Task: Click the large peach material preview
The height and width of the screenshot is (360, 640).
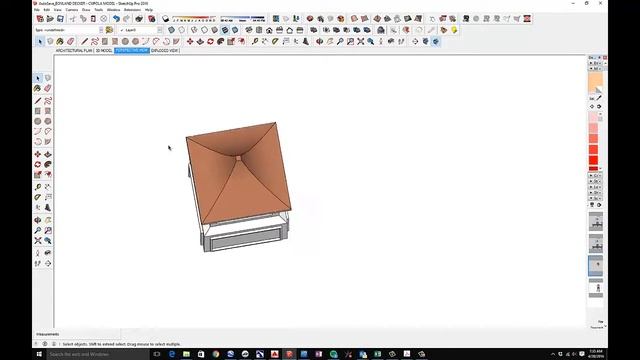Action: pyautogui.click(x=596, y=83)
